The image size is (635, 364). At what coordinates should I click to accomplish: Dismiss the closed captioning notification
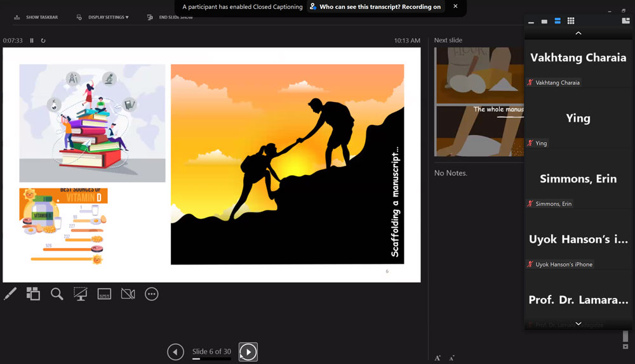[455, 6]
